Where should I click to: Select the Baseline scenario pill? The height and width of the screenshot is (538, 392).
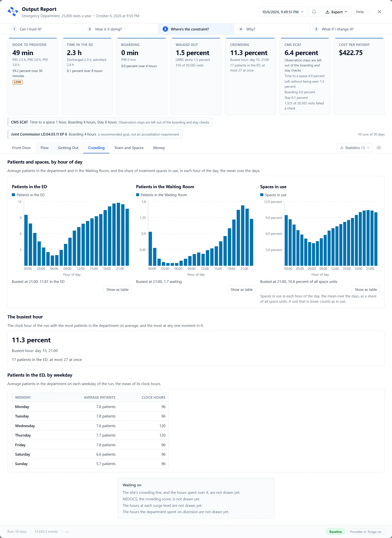coord(335,531)
